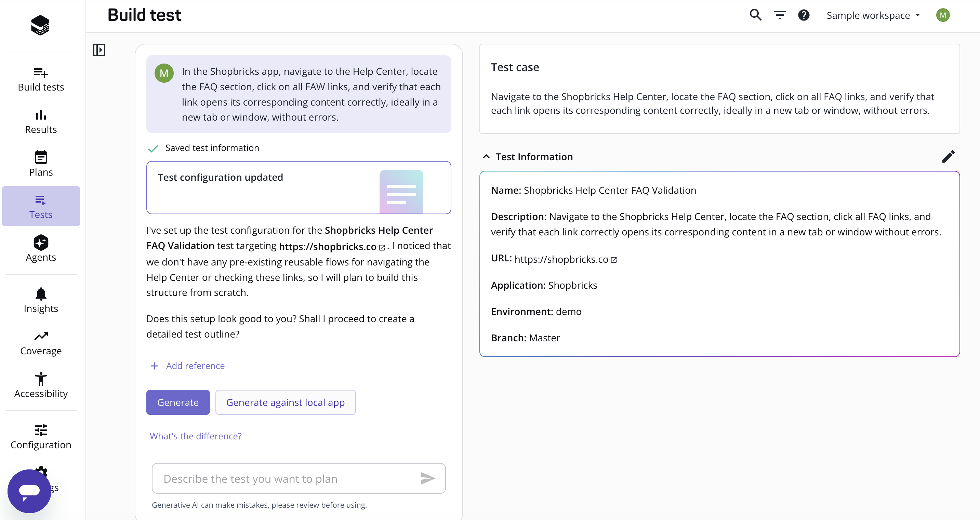
Task: Open the Plans section
Action: [x=41, y=164]
